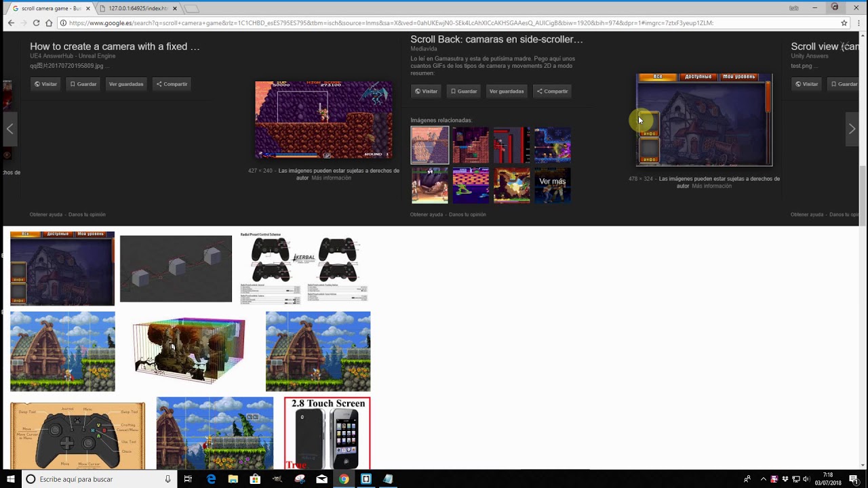This screenshot has height=488, width=868.
Task: Click Compartir under the Unreal Engine result
Action: 172,84
